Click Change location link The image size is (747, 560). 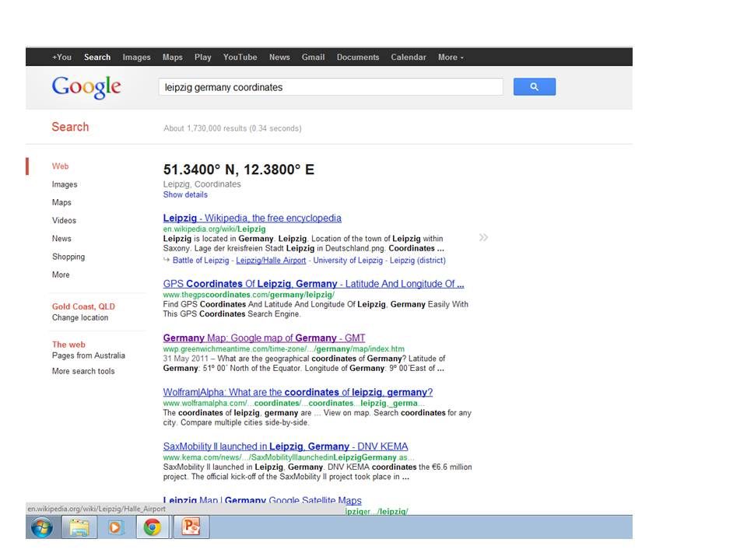(x=80, y=317)
